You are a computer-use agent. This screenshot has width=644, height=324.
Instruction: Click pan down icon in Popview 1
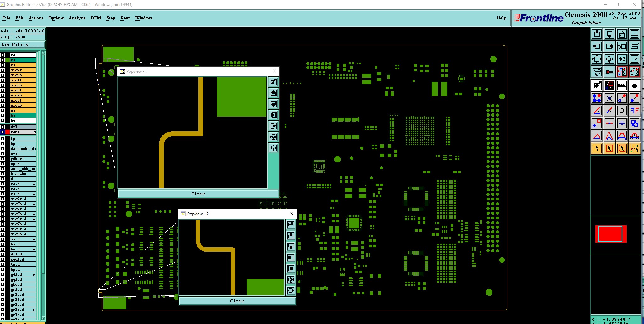point(273,104)
